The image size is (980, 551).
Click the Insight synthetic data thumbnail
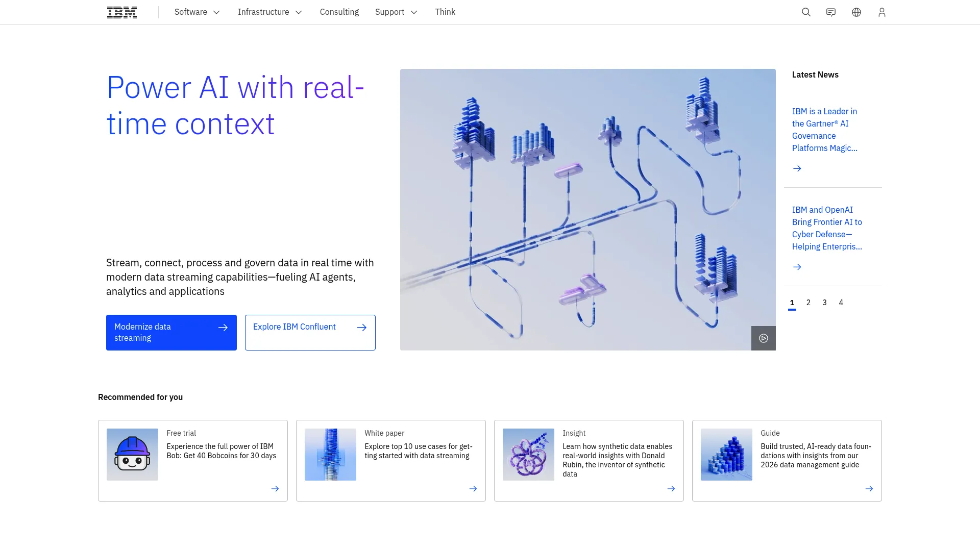pos(528,455)
